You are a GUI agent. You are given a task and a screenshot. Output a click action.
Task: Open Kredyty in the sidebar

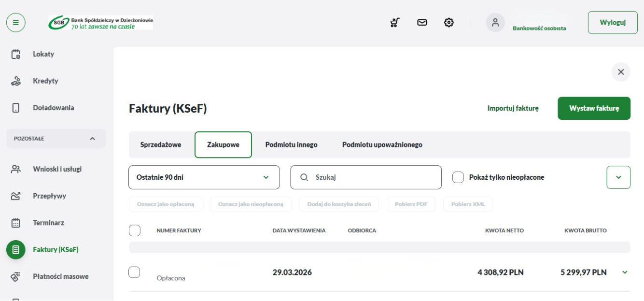tap(45, 81)
